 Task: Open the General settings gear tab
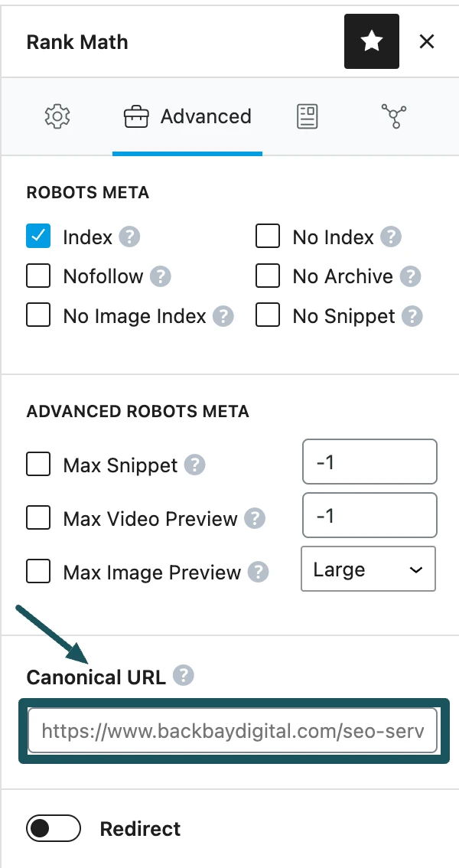click(57, 117)
